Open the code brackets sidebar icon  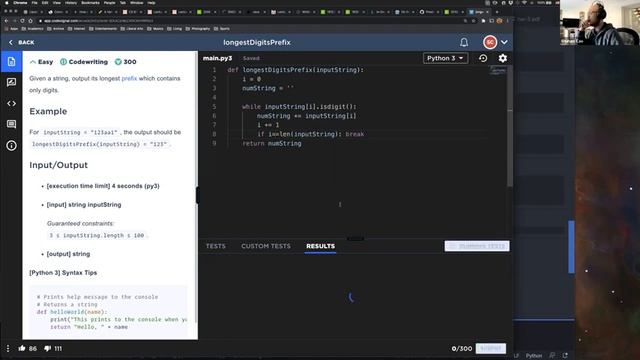[11, 104]
